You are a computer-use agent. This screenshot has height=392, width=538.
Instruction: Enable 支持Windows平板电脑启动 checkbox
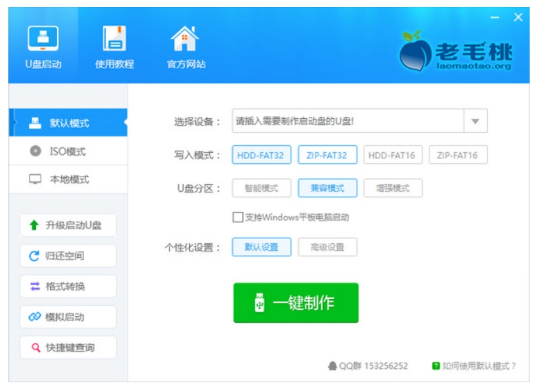238,218
